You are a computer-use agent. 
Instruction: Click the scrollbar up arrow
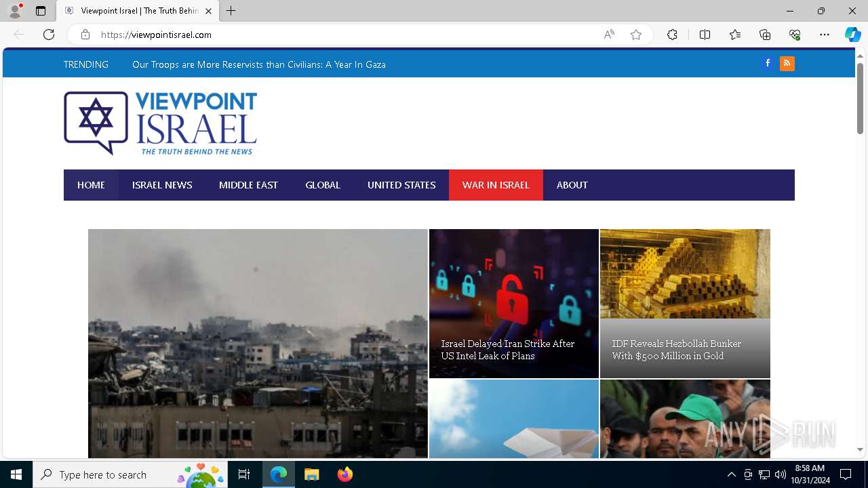860,55
